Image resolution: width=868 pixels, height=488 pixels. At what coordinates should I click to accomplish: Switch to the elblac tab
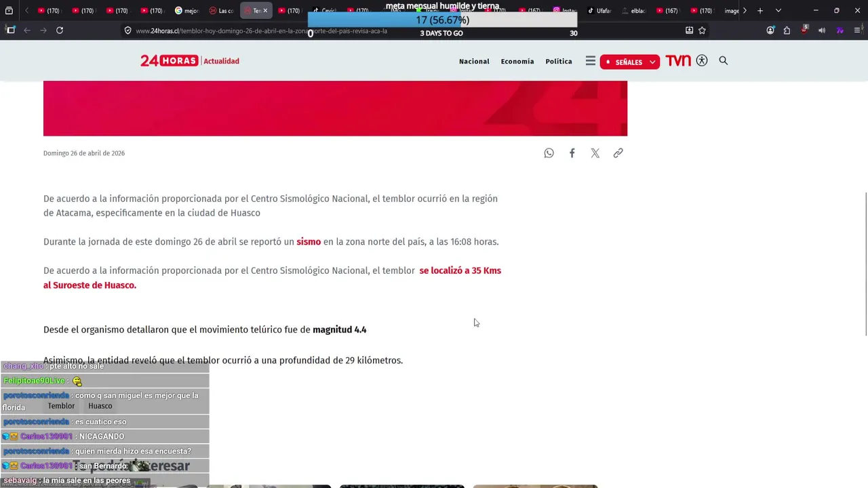coord(634,11)
